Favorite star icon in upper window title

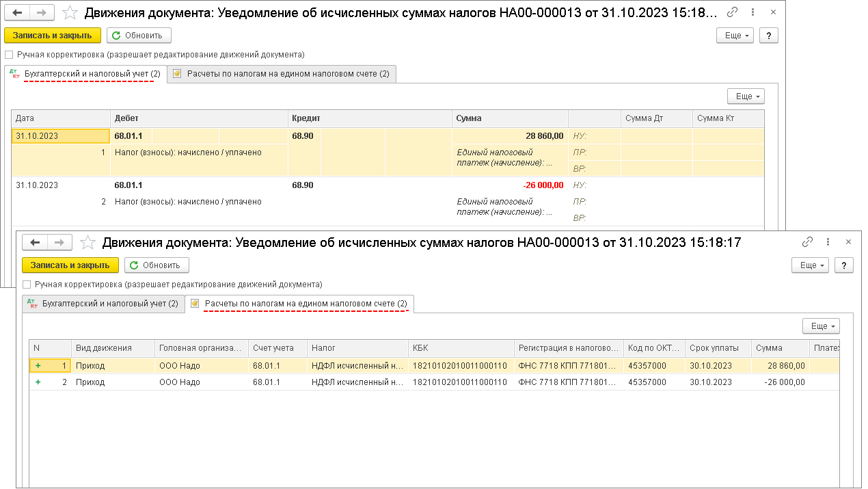click(70, 12)
